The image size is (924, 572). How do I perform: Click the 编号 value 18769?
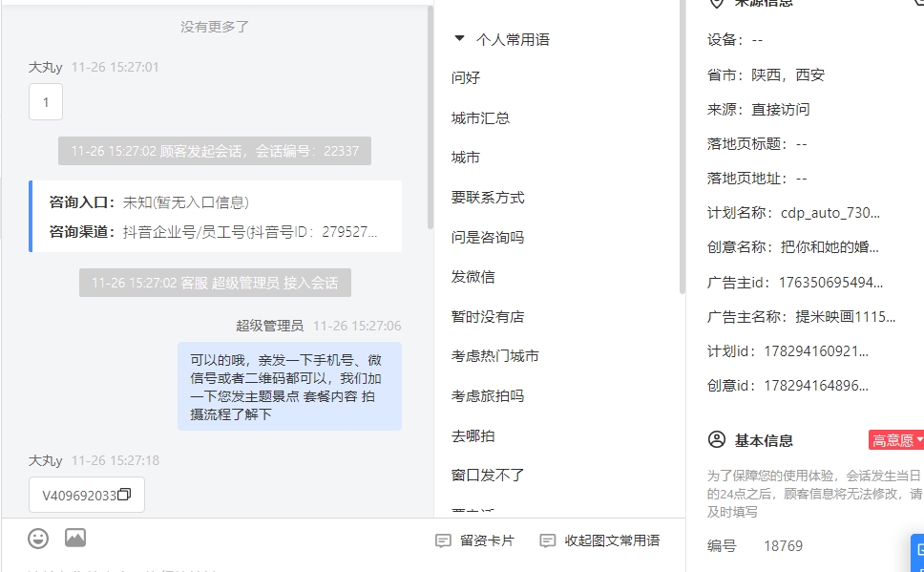pyautogui.click(x=783, y=546)
